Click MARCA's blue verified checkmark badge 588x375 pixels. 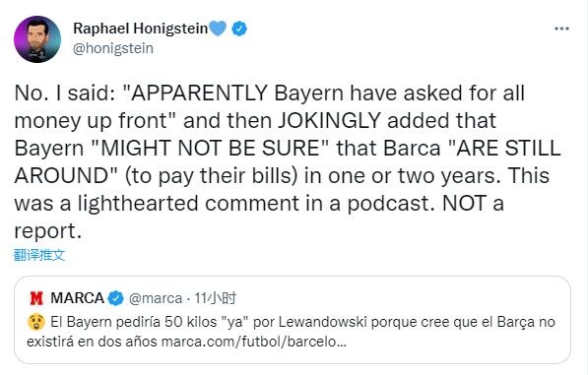[115, 298]
